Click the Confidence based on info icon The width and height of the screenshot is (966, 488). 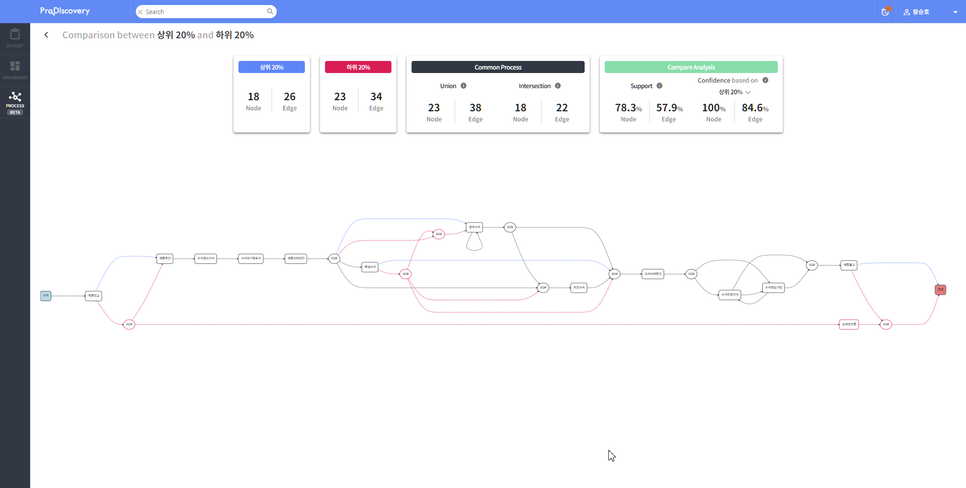pyautogui.click(x=765, y=80)
